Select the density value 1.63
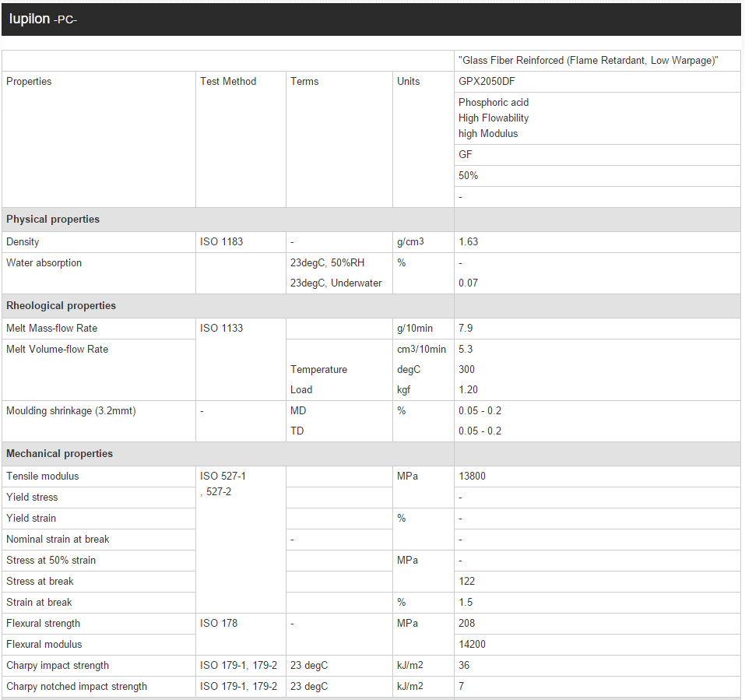Viewport: 745px width, 700px height. click(468, 241)
